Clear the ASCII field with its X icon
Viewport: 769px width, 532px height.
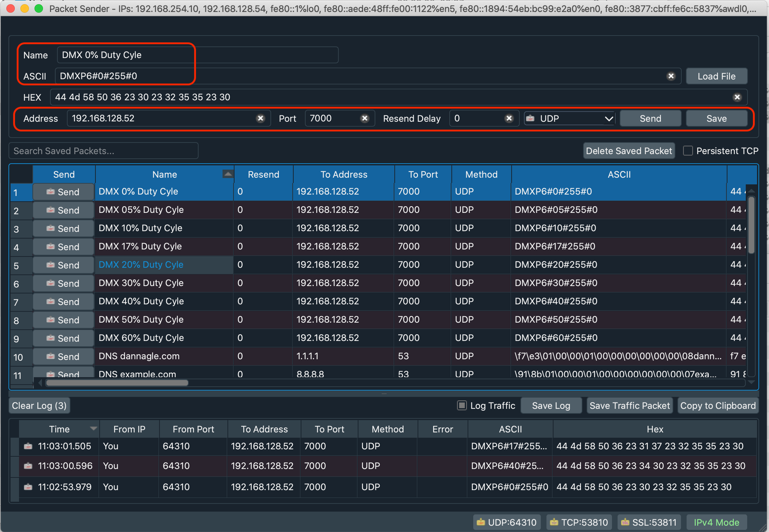point(671,76)
